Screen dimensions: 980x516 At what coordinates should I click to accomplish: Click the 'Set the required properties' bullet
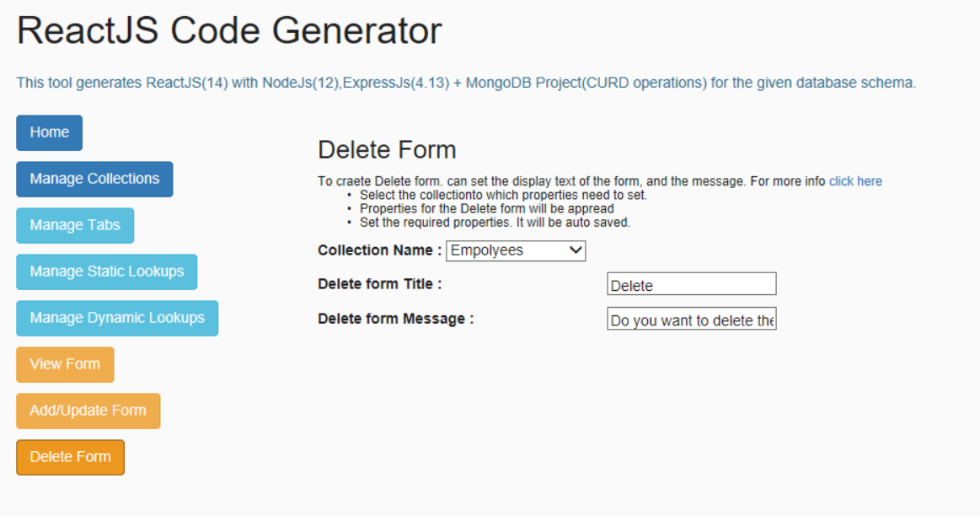[495, 223]
